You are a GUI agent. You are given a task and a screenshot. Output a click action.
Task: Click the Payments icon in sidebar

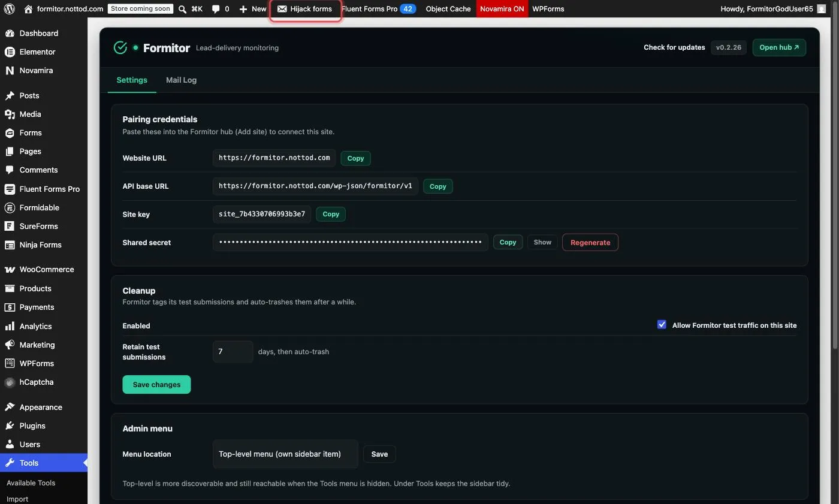pyautogui.click(x=10, y=307)
